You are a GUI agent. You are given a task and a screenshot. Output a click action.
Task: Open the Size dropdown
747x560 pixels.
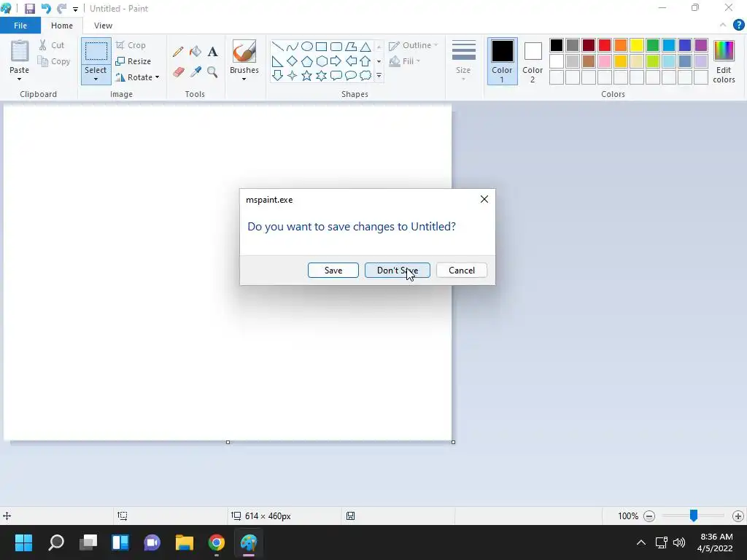[x=463, y=61]
